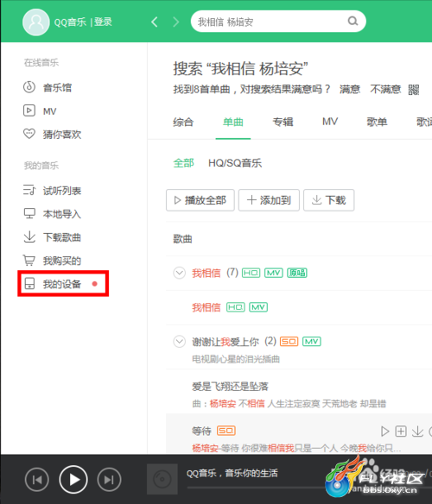Go forward with the right arrow
Viewport: 432px width, 504px height.
coord(175,22)
